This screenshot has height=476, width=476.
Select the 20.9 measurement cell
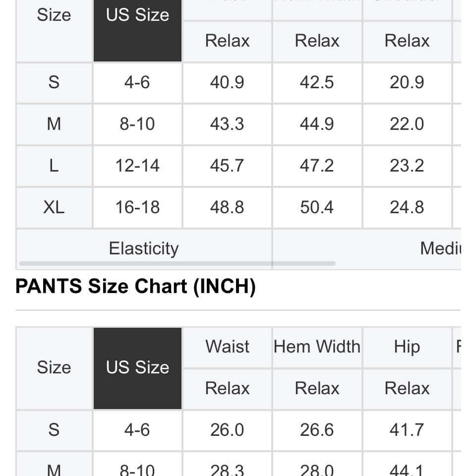[x=407, y=82]
